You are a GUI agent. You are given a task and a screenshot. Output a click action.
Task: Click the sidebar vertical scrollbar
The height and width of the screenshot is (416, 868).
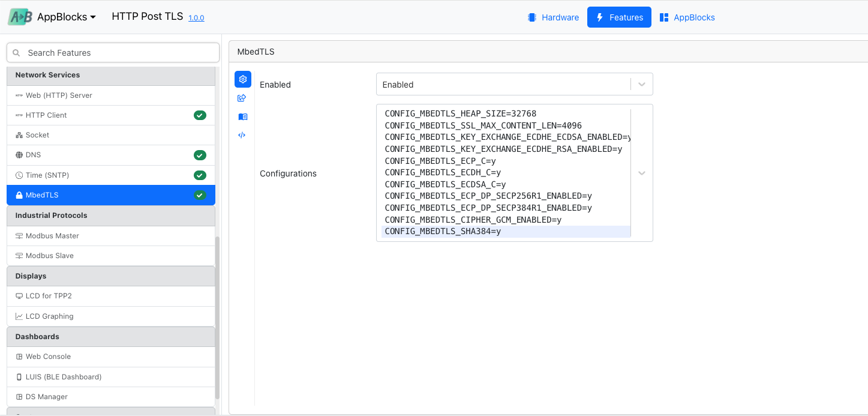218,318
